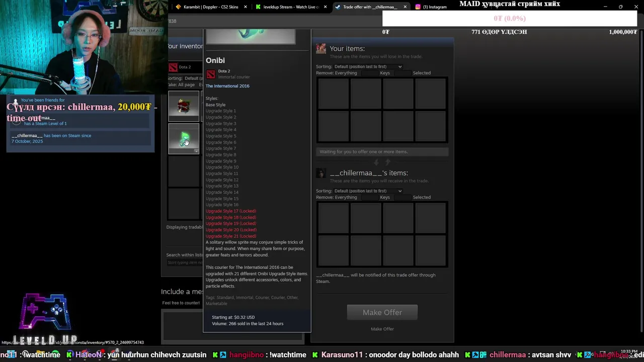Click the Kick badge beside HateoN chat name
Image resolution: width=644 pixels, height=362 pixels.
tap(69, 355)
